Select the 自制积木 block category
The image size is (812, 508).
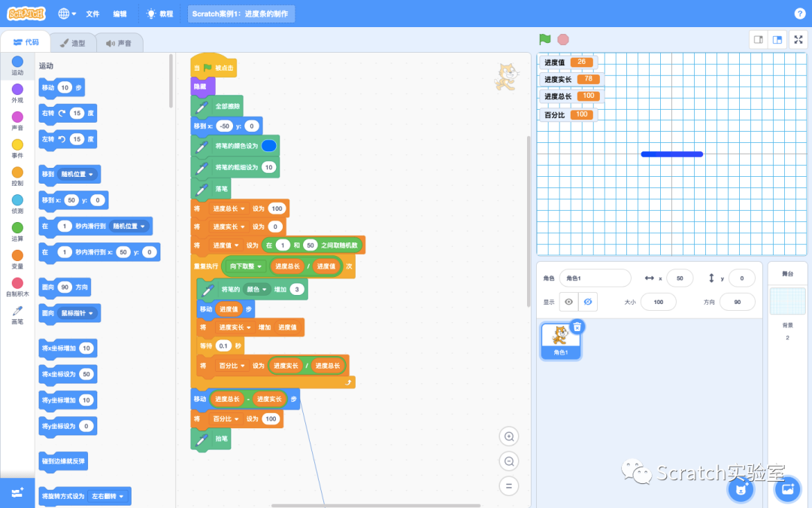(x=17, y=287)
